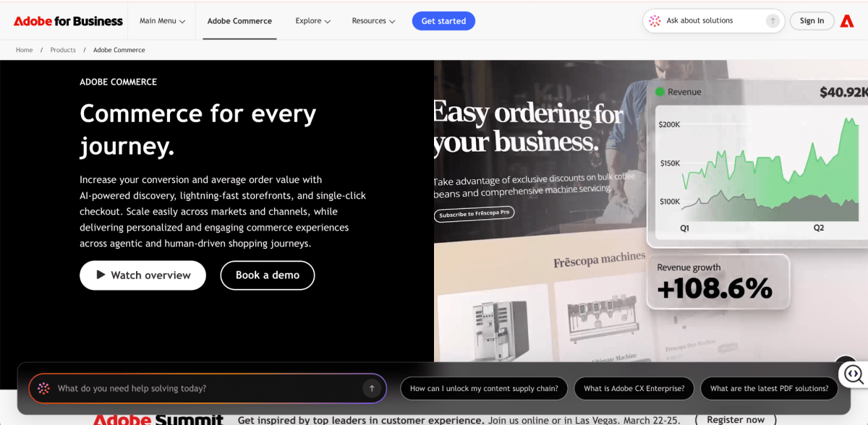The image size is (868, 425).
Task: Click the What do you need help solving field
Action: [208, 388]
